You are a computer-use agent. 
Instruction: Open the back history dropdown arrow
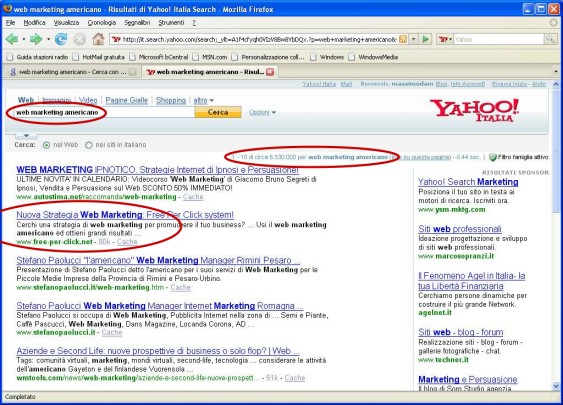[24, 39]
